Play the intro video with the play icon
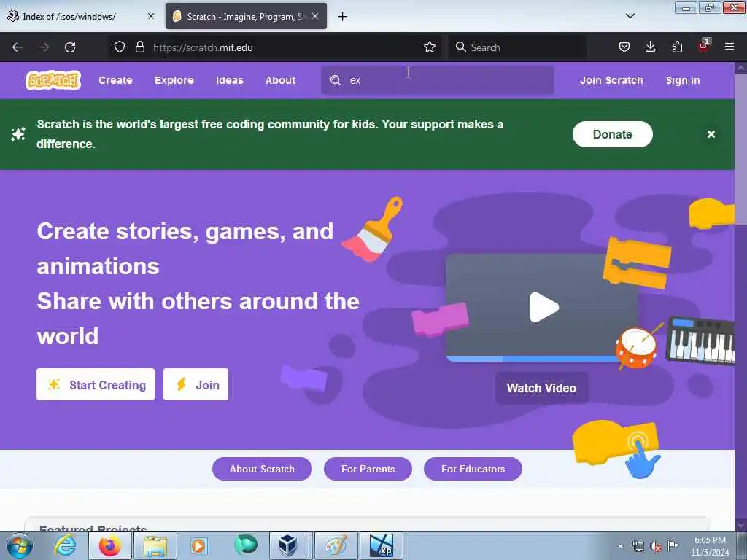 coord(543,307)
